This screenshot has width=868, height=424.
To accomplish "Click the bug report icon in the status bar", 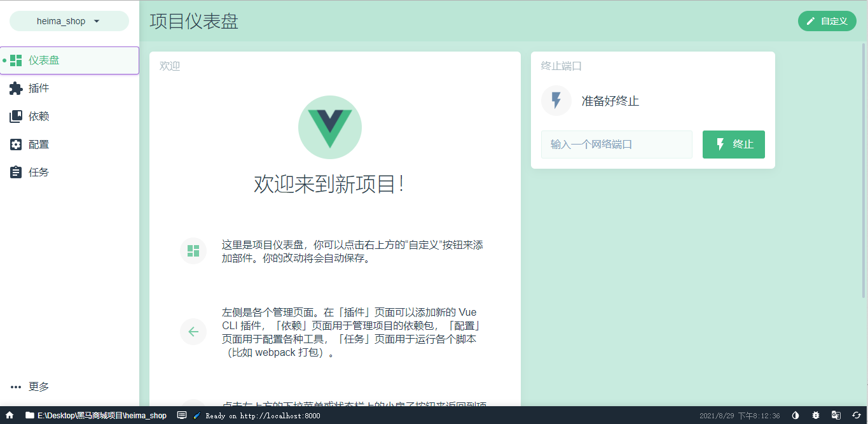I will tap(816, 415).
